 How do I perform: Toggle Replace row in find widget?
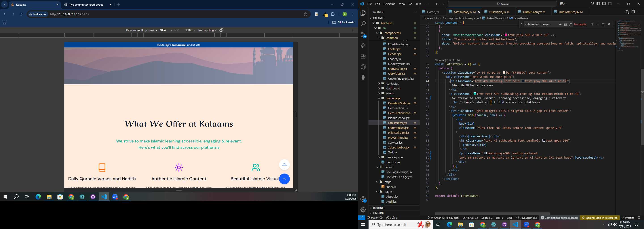click(x=521, y=24)
